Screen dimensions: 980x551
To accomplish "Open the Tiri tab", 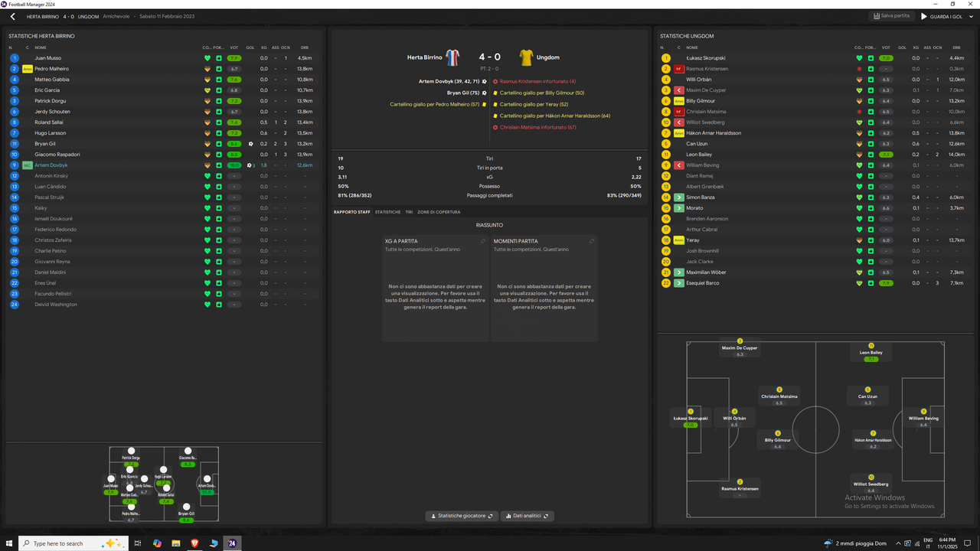I will tap(409, 212).
